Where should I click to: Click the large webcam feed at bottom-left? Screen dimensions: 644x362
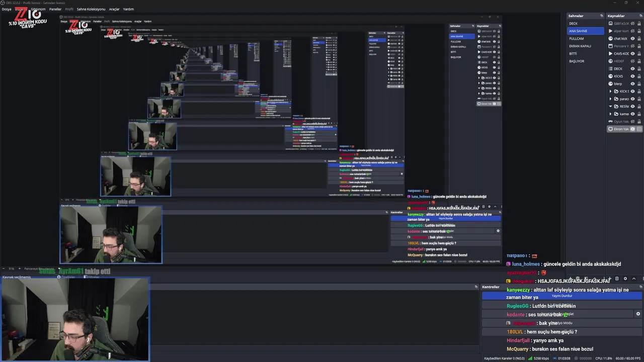point(75,319)
